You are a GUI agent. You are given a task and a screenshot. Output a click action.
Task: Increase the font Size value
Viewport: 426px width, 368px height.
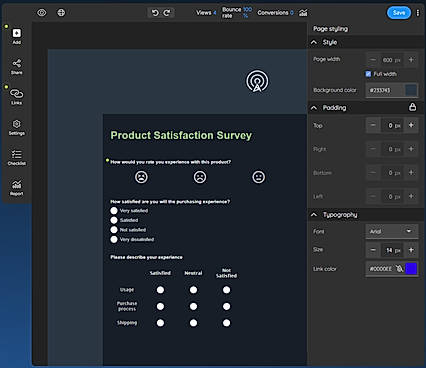(411, 250)
